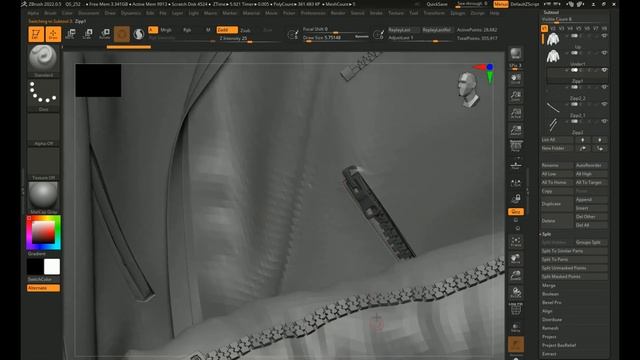640x360 pixels.
Task: Pick a color in the color picker square
Action: click(43, 232)
